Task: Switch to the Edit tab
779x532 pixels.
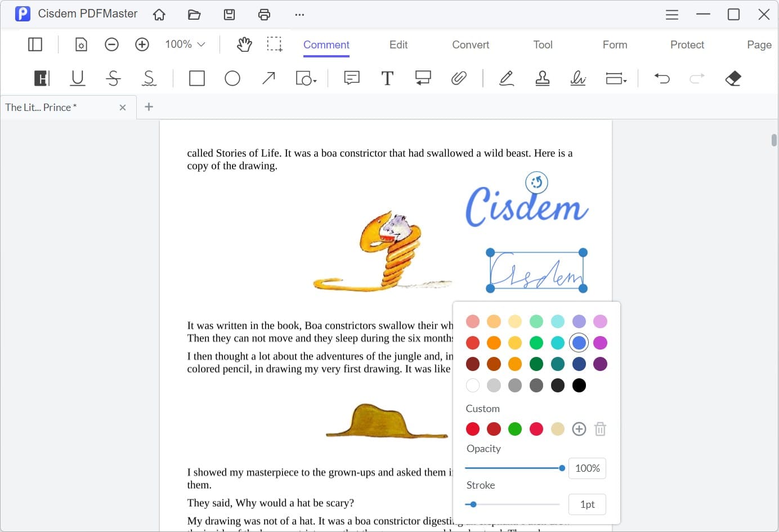Action: [x=398, y=44]
